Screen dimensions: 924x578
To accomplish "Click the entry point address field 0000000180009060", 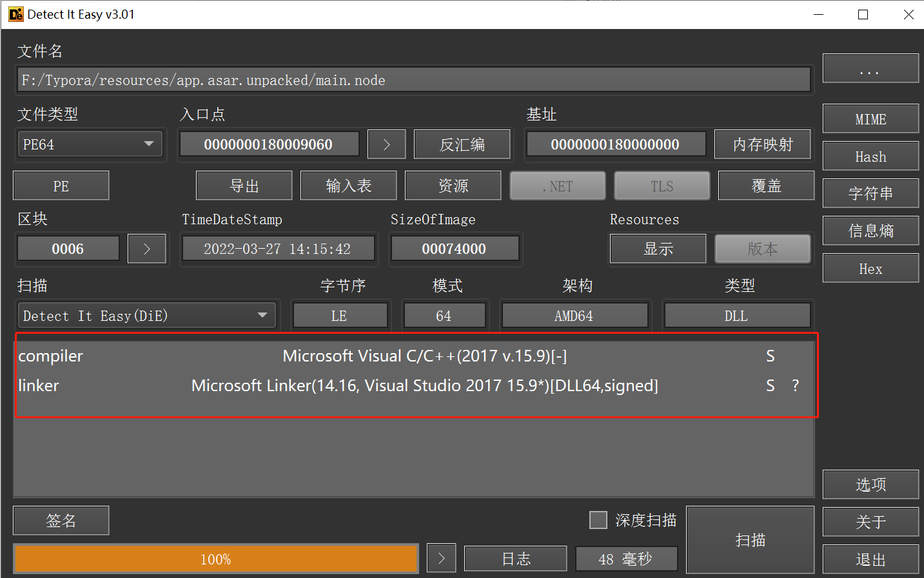I will 270,144.
